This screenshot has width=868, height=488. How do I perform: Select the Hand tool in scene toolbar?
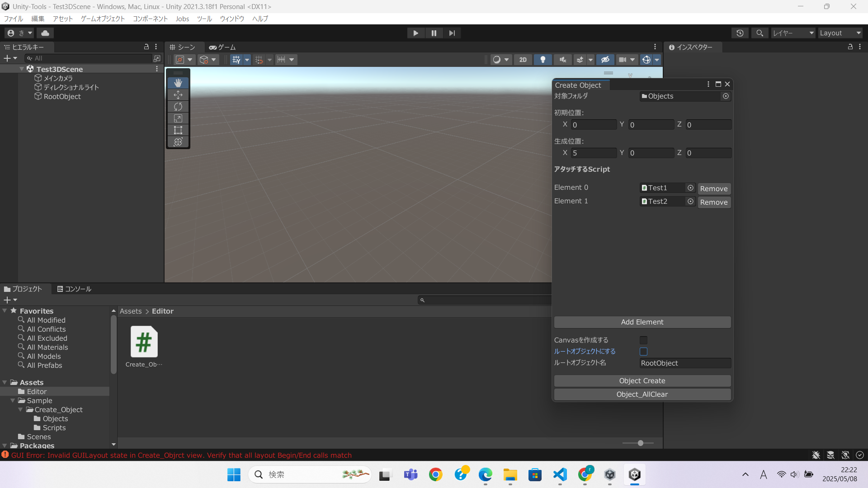pos(178,83)
